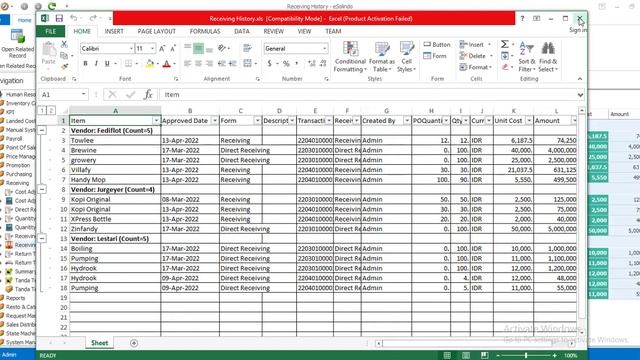
Task: Apply the red Font Color letter A
Action: pyautogui.click(x=166, y=64)
